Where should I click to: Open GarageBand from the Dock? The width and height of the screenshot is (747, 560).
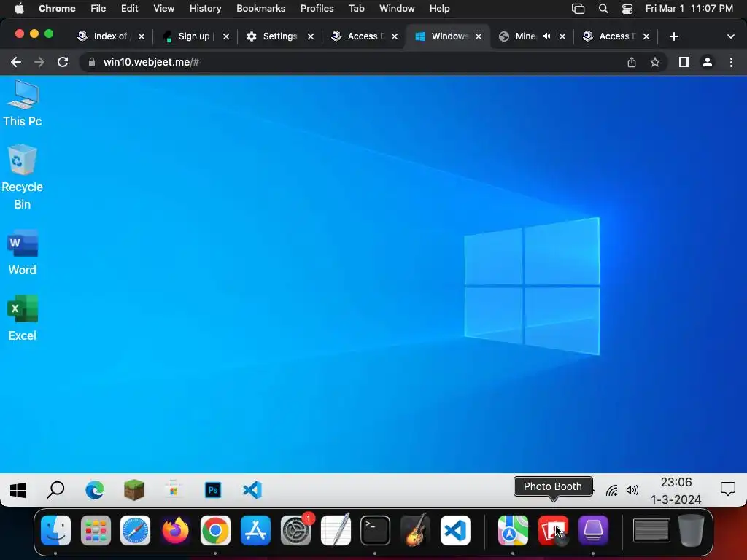click(415, 530)
